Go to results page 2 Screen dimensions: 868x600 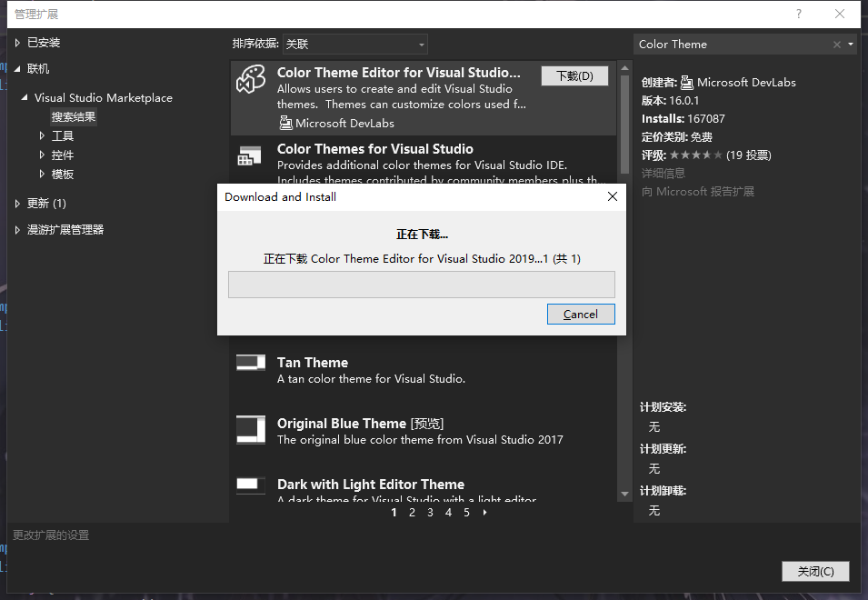coord(412,513)
